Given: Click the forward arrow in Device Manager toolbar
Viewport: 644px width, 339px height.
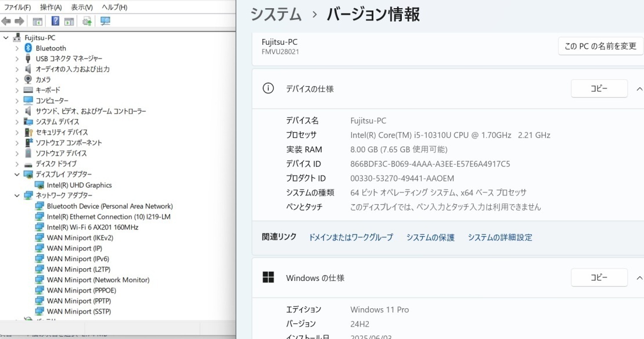Looking at the screenshot, I should point(19,22).
